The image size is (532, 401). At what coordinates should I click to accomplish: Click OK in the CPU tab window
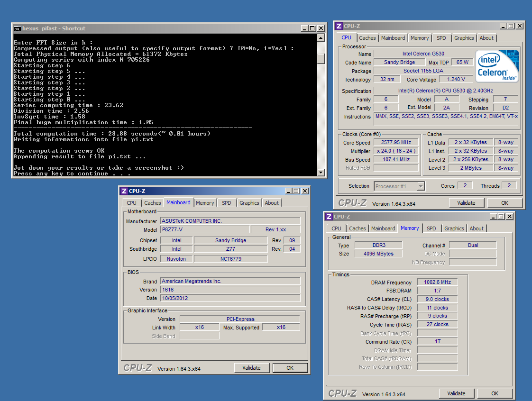tap(504, 203)
